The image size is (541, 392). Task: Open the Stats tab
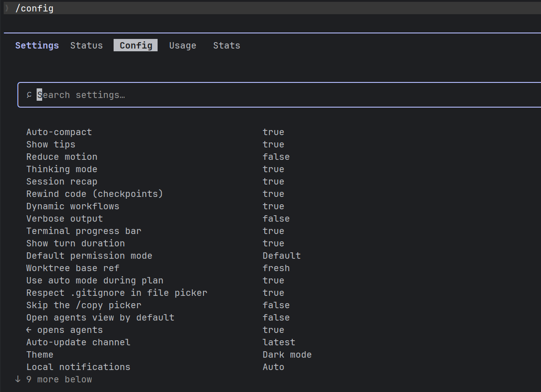227,45
